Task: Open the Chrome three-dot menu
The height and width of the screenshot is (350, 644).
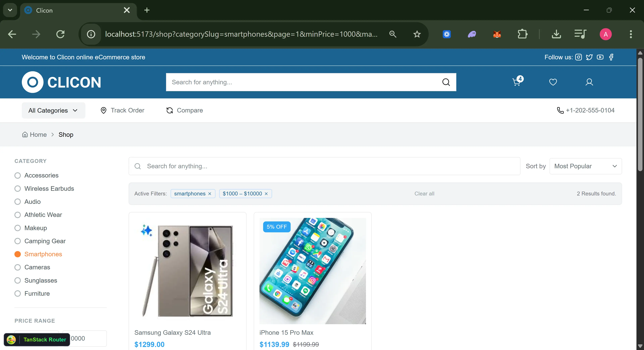Action: tap(631, 34)
